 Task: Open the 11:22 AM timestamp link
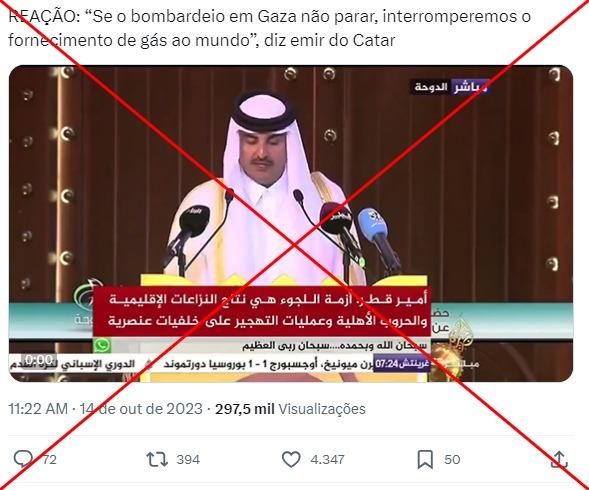38,408
